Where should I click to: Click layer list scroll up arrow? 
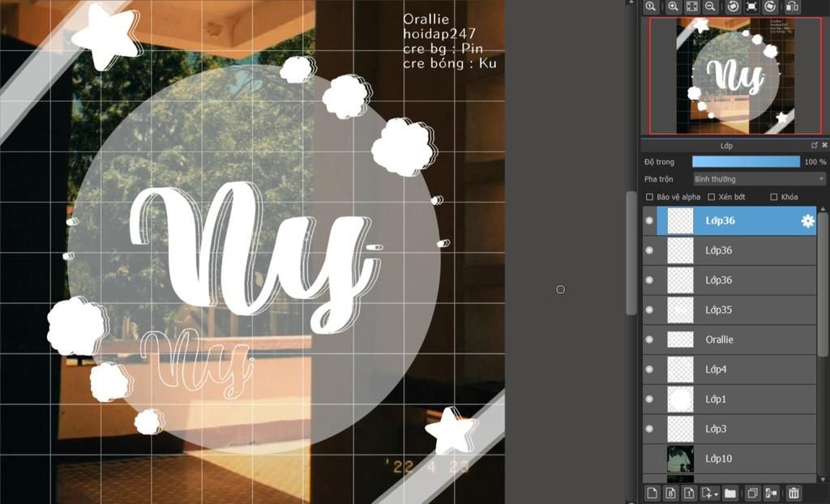click(822, 209)
